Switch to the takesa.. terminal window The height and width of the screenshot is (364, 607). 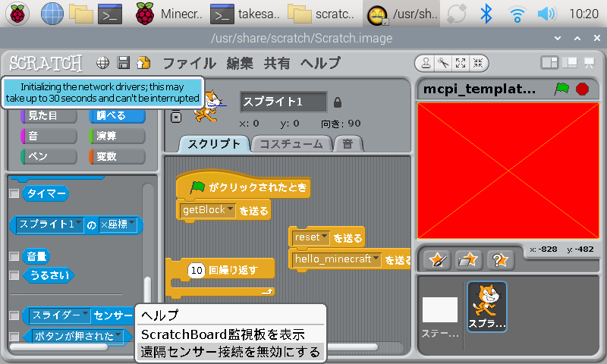245,14
